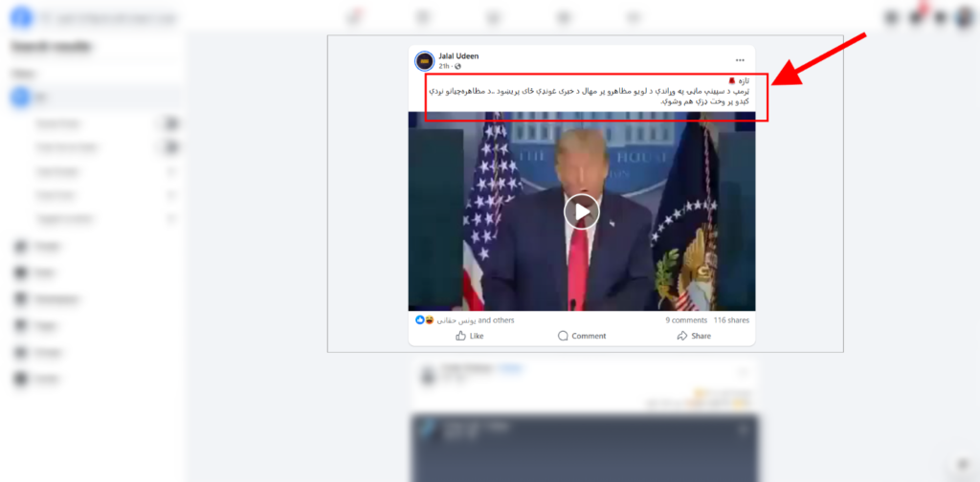View the Haha reaction emoji
This screenshot has height=482, width=980.
click(x=429, y=320)
